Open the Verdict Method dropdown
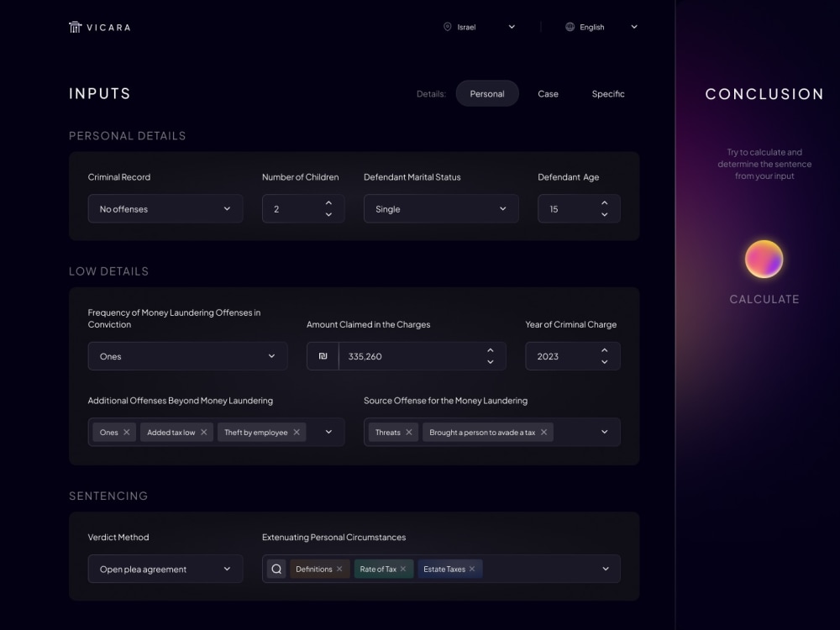This screenshot has width=840, height=630. [165, 569]
